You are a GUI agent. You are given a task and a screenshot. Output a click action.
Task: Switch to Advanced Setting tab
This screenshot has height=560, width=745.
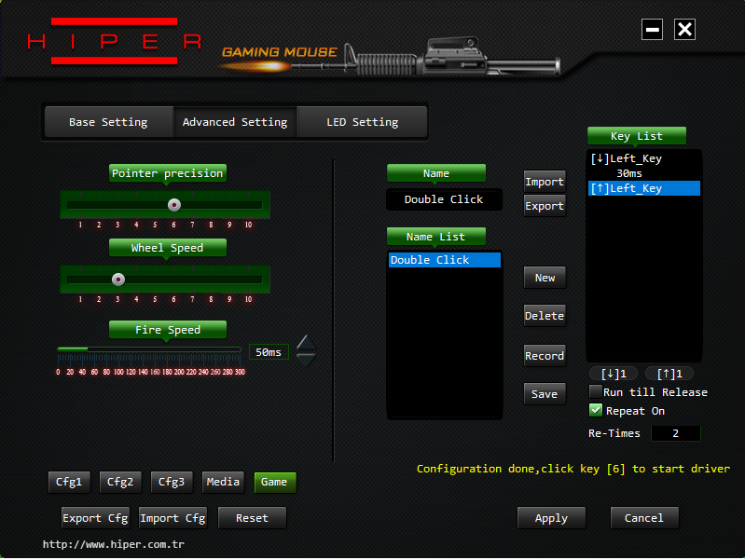[x=235, y=122]
